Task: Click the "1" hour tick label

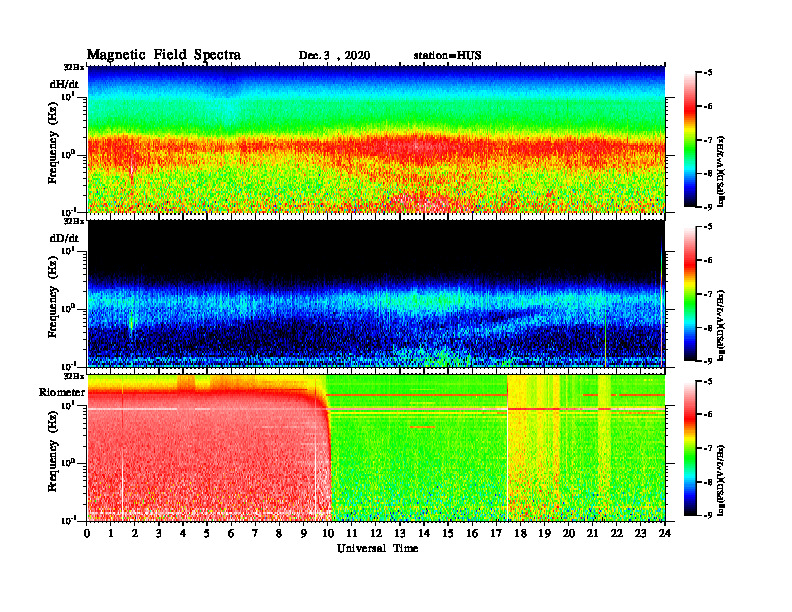Action: [x=111, y=533]
